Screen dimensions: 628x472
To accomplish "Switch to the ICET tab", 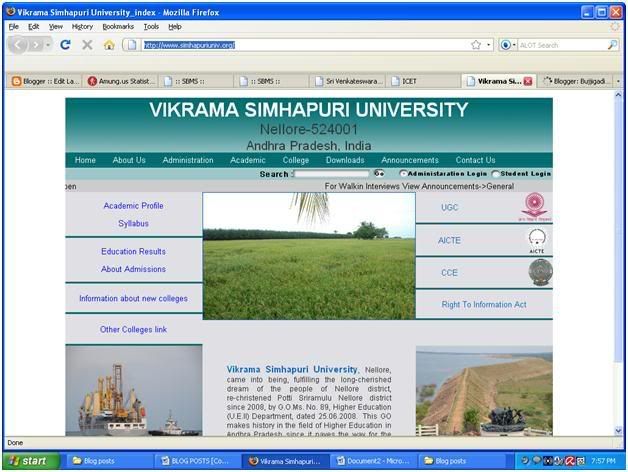I will click(x=424, y=81).
